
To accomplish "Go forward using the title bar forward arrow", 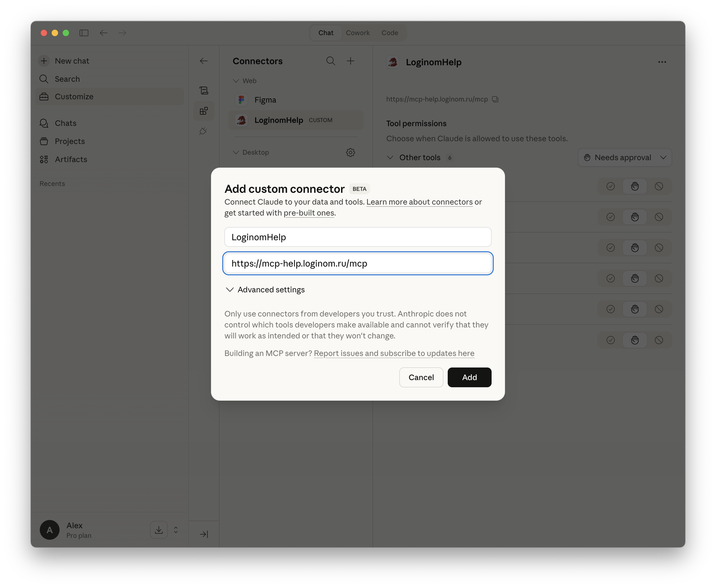I will click(x=122, y=33).
